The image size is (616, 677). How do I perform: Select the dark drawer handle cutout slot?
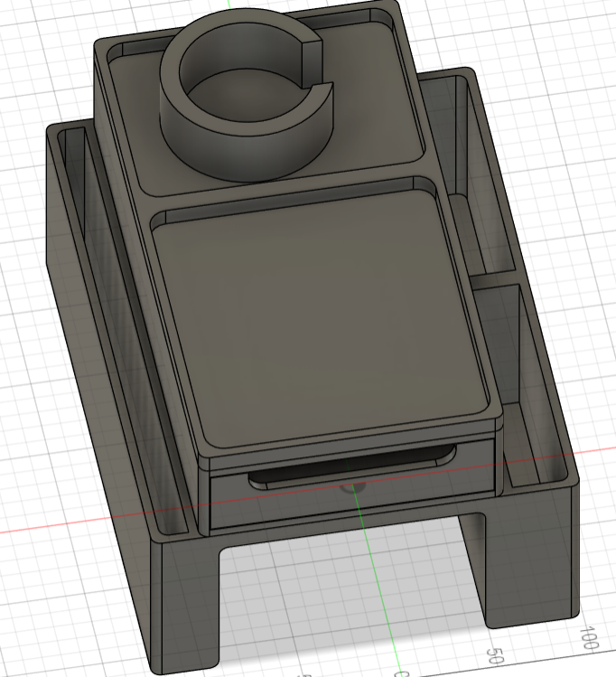point(351,468)
